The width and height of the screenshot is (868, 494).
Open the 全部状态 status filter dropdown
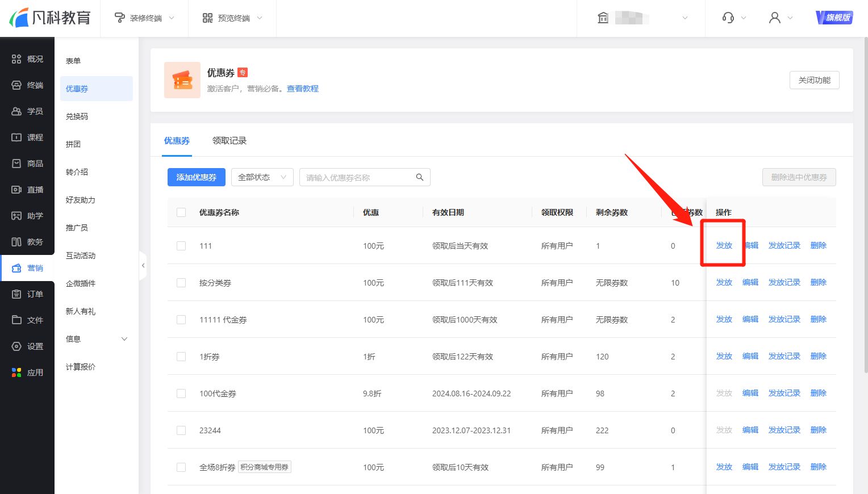(262, 177)
